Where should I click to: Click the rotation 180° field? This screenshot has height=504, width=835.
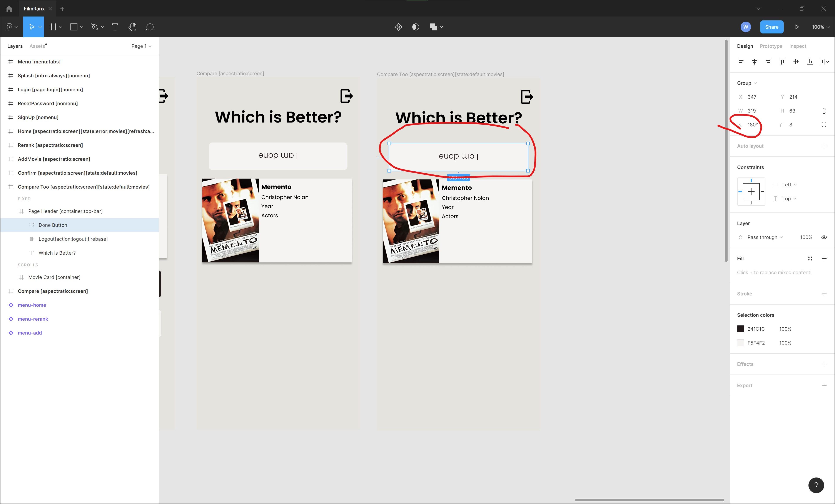tap(753, 124)
